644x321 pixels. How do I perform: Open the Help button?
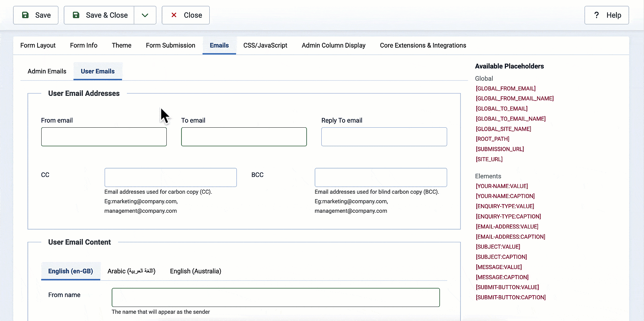[607, 15]
